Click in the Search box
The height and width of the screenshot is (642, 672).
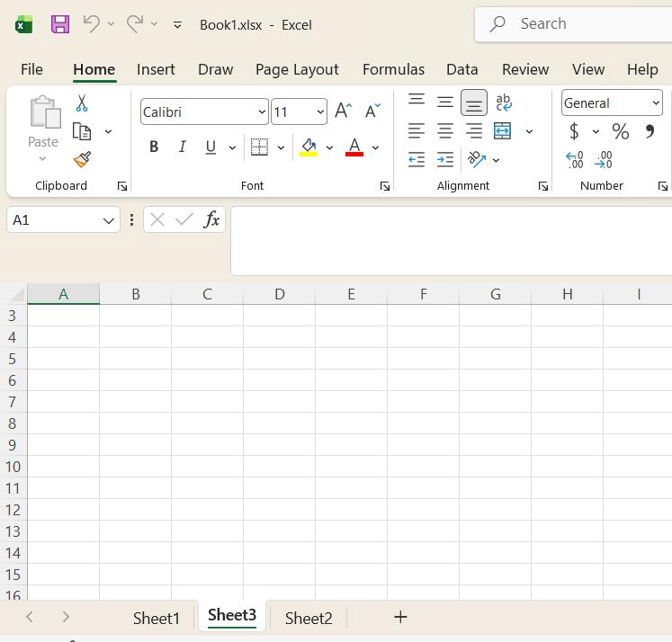click(x=573, y=24)
